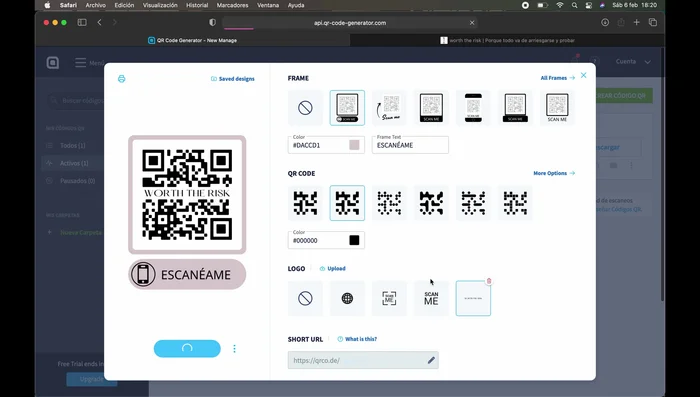Open the Historial menu
The width and height of the screenshot is (700, 397).
tap(197, 5)
